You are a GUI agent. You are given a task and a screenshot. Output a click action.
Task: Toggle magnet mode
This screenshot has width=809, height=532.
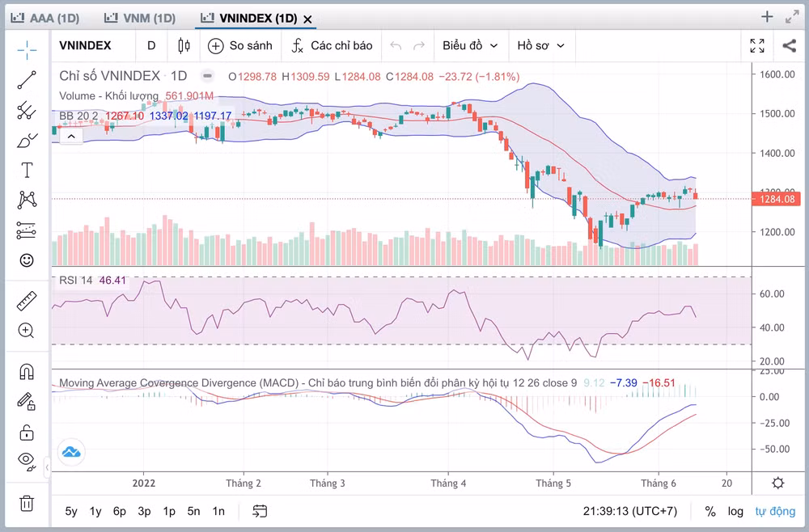(x=27, y=371)
